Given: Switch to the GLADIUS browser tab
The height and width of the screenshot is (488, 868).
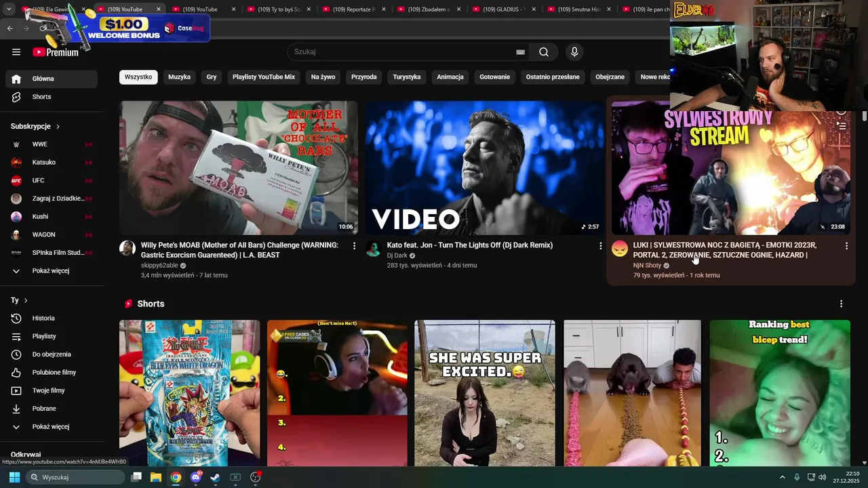Looking at the screenshot, I should click(x=503, y=9).
